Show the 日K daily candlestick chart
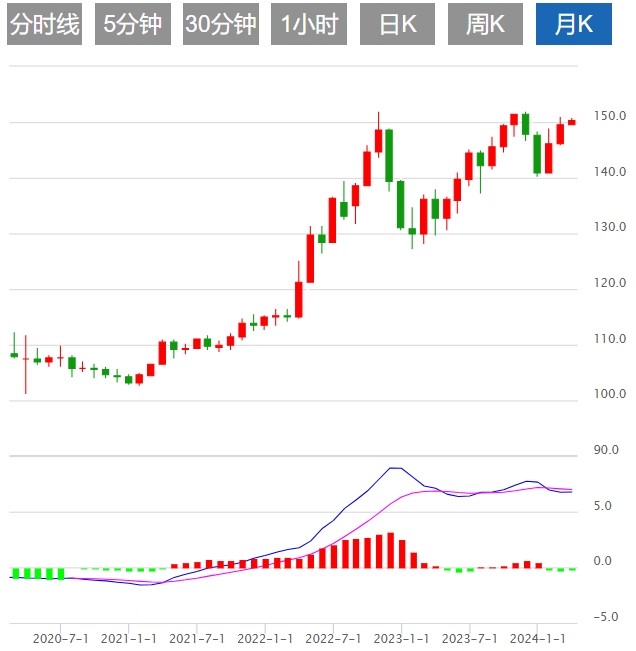636x651 pixels. point(397,25)
